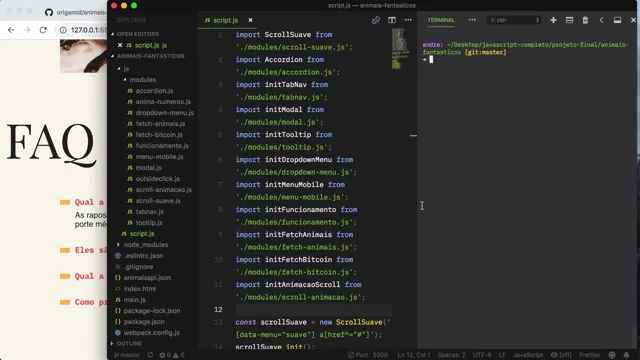This screenshot has width=640, height=360.
Task: Kill terminal with trash icon
Action: pyautogui.click(x=585, y=20)
